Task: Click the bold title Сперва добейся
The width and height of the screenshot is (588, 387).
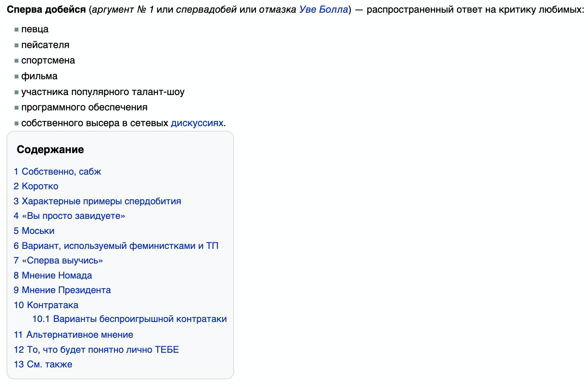Action: (x=46, y=9)
